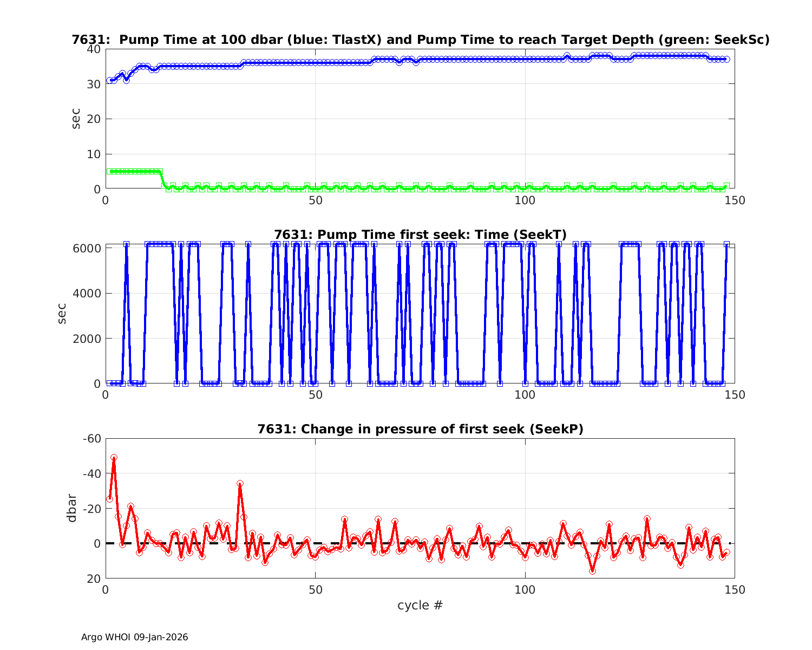Click the '40' y-axis tick in top plot
Image resolution: width=812 pixels, height=650 pixels.
(x=94, y=49)
